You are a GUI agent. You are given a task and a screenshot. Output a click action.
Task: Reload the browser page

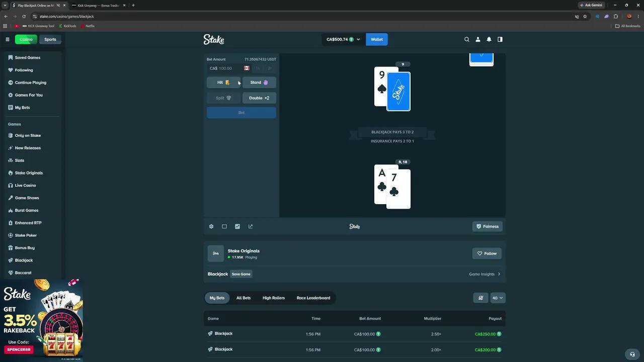(24, 17)
